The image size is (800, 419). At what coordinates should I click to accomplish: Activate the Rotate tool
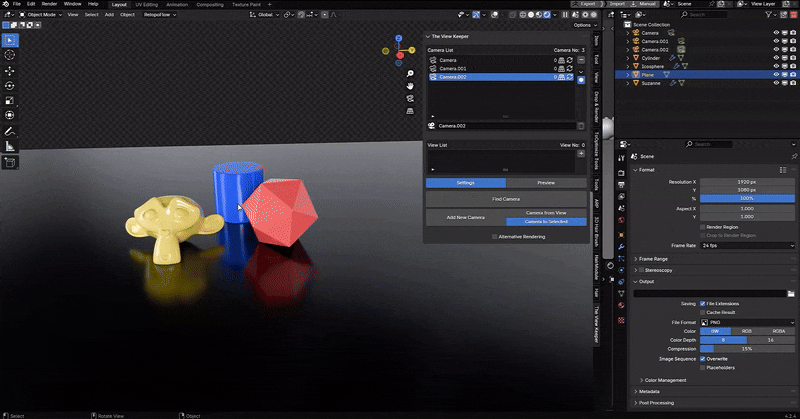pos(10,86)
